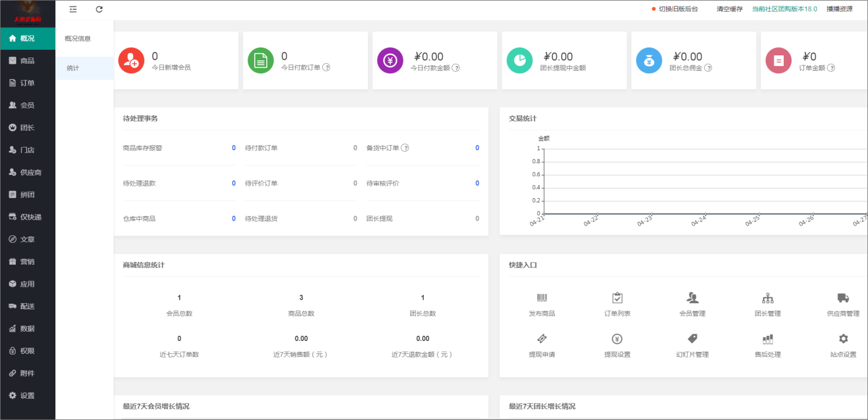This screenshot has width=868, height=420.
Task: Click the blue 0 next to 商品库存报警
Action: coord(233,148)
